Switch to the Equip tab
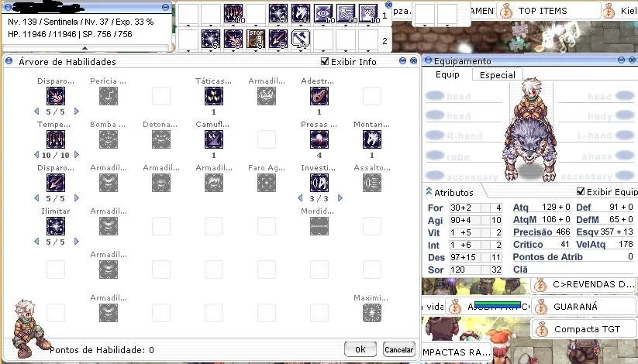 447,74
